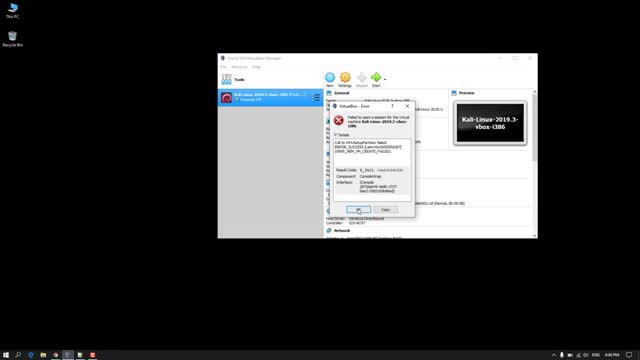Viewport: 640px width, 360px height.
Task: Open the Recycle Bin desktop icon
Action: [13, 39]
